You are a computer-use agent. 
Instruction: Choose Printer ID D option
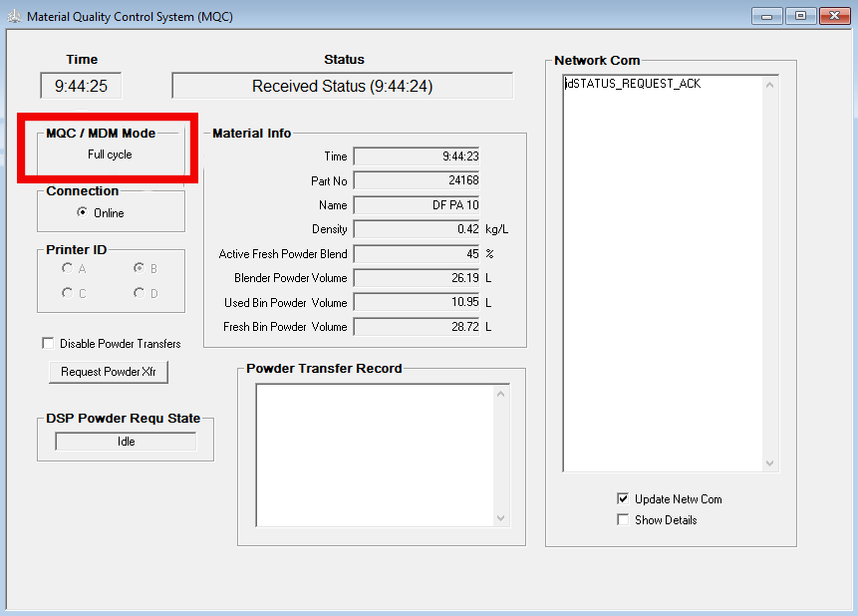139,293
